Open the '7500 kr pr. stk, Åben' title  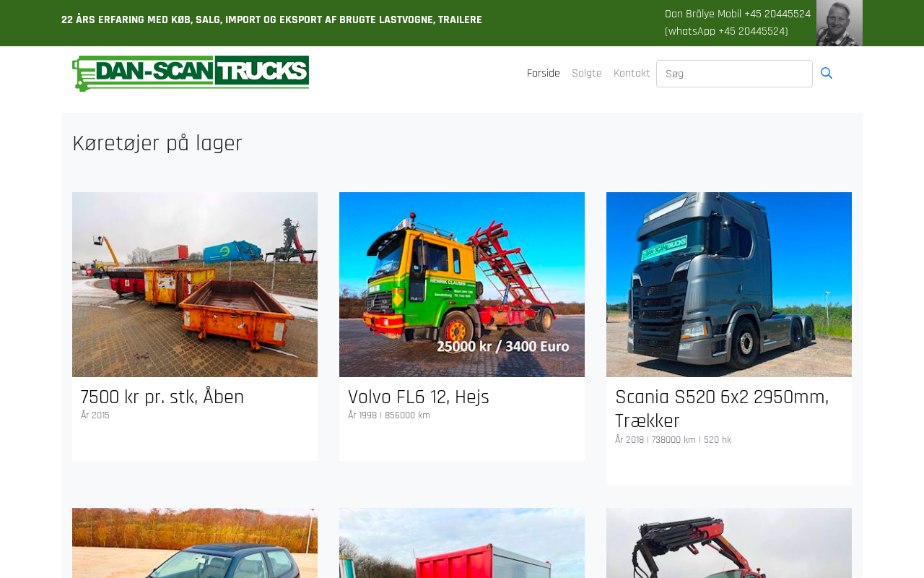(x=162, y=397)
